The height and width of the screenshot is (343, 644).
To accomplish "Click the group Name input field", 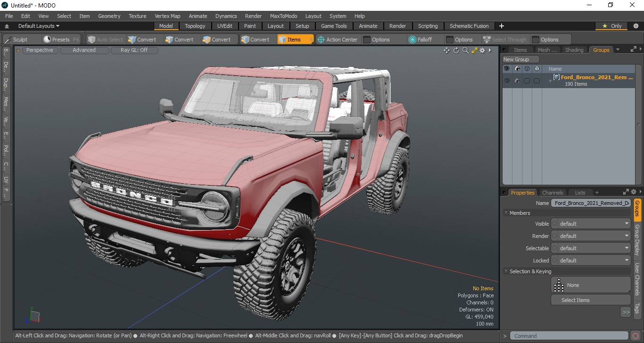I will point(591,203).
